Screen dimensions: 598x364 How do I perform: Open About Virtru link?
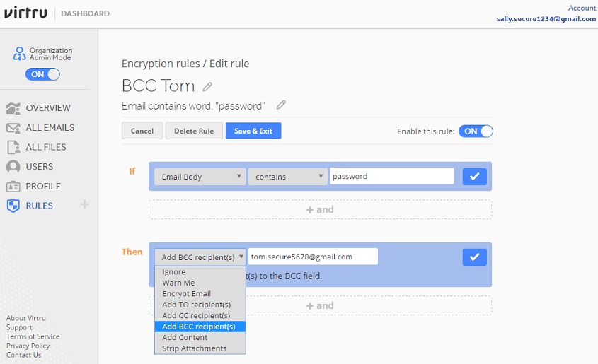pyautogui.click(x=26, y=318)
